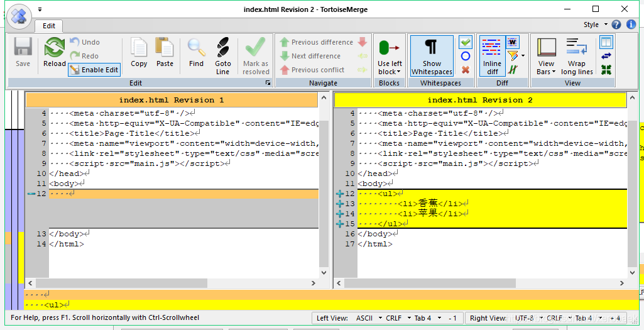Select green check compare whitespaces option
The height and width of the screenshot is (330, 644).
pyautogui.click(x=466, y=42)
